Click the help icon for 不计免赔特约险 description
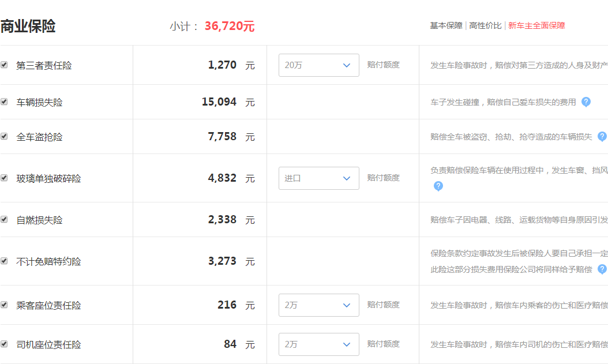Viewport: 608px width, 364px height. coord(602,269)
